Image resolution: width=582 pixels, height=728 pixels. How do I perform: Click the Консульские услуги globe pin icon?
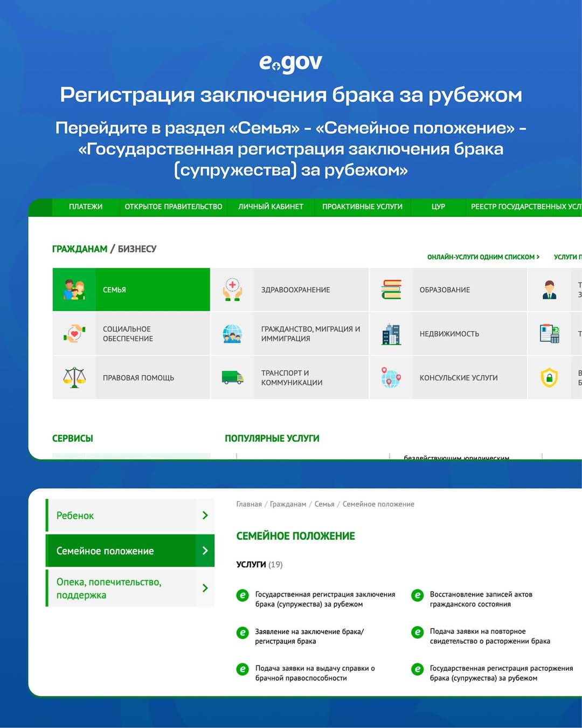click(391, 377)
